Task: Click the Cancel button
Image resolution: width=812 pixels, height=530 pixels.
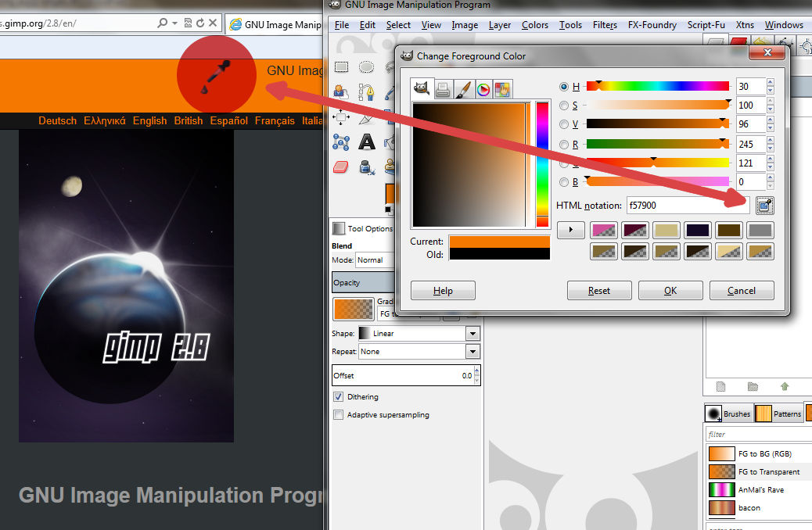Action: coord(742,290)
